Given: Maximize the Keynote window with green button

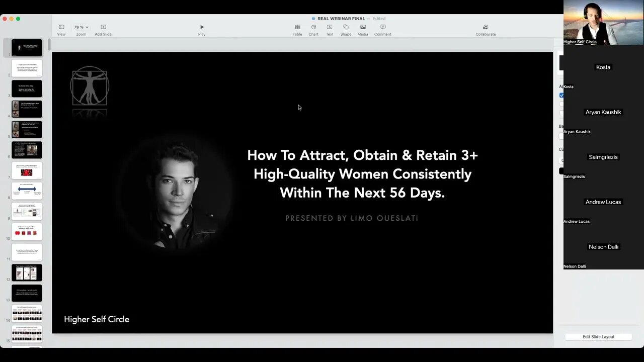Looking at the screenshot, I should (18, 19).
